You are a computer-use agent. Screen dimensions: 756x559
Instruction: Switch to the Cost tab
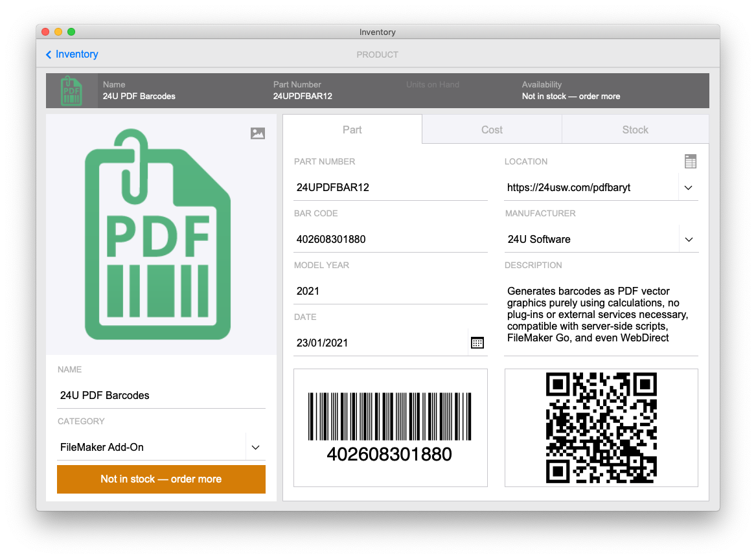click(x=492, y=130)
